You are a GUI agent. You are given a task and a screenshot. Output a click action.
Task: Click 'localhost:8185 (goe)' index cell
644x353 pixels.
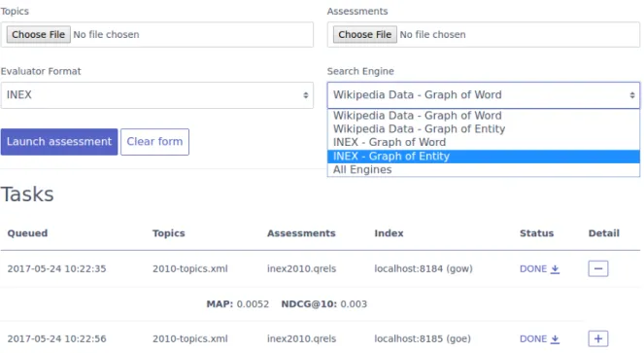[423, 339]
